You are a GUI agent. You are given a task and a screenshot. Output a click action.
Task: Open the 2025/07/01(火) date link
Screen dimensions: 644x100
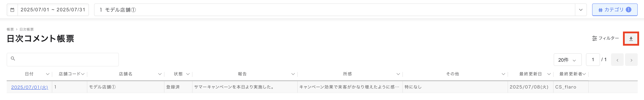(29, 87)
